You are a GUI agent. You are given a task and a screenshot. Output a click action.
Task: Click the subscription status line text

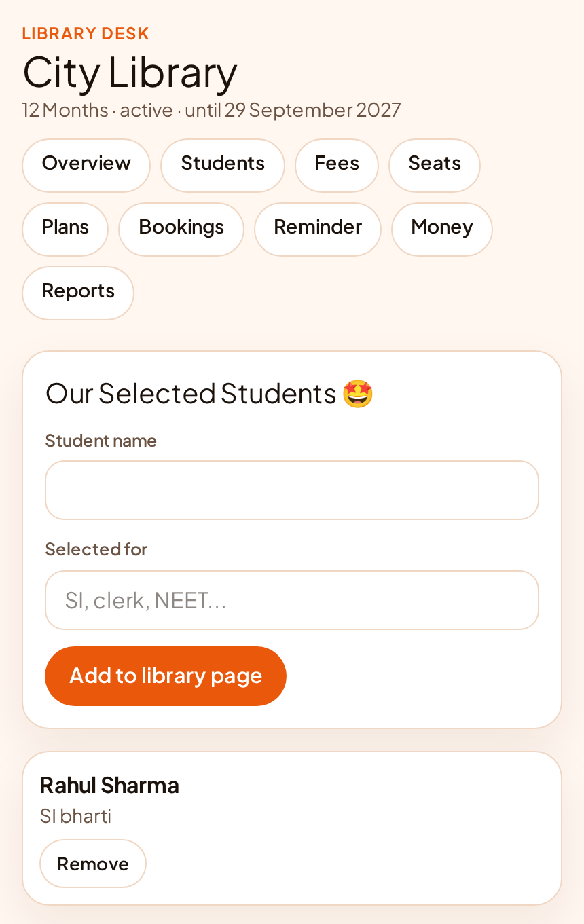pyautogui.click(x=211, y=110)
